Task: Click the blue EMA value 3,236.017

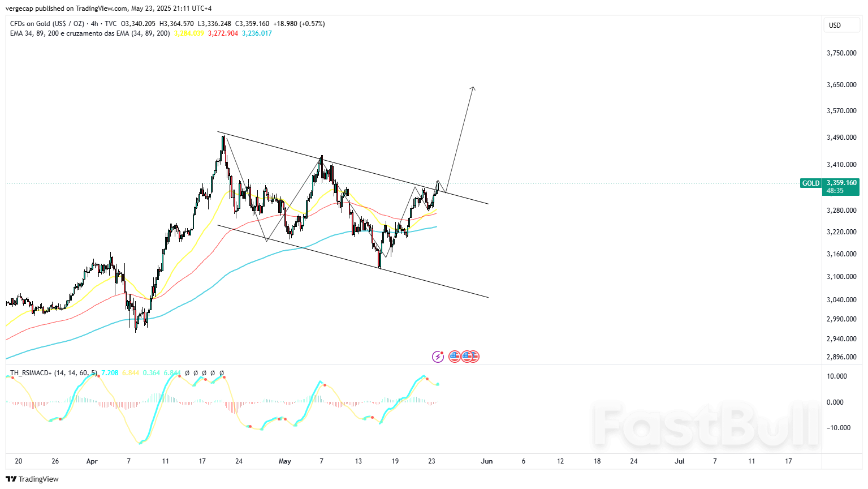Action: [x=257, y=33]
